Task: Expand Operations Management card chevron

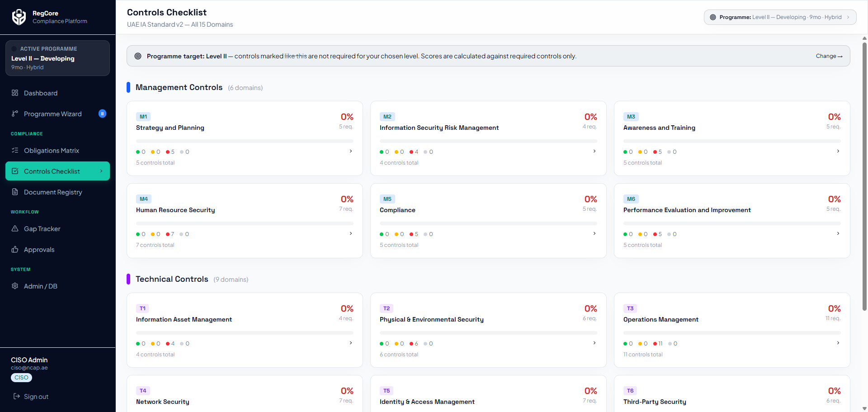Action: pos(838,343)
